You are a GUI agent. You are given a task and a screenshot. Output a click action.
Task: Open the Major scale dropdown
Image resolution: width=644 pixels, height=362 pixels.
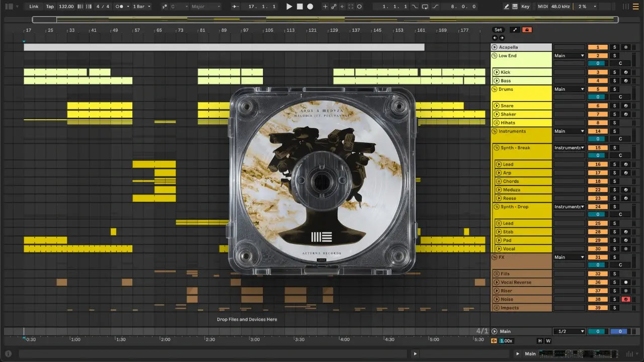click(x=205, y=7)
